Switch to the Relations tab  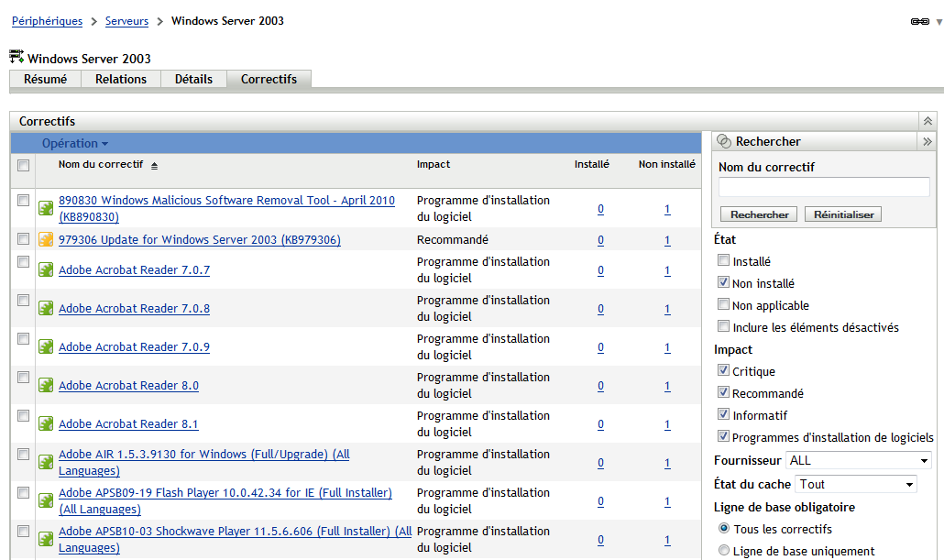(120, 79)
